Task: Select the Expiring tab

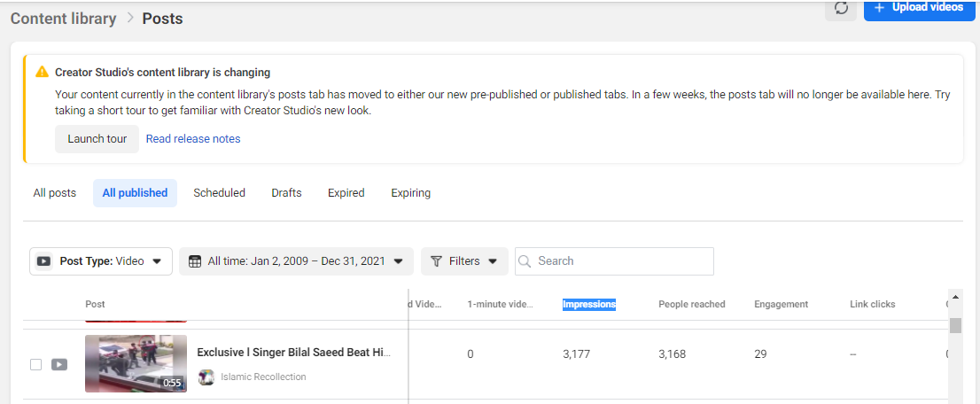Action: pos(410,193)
